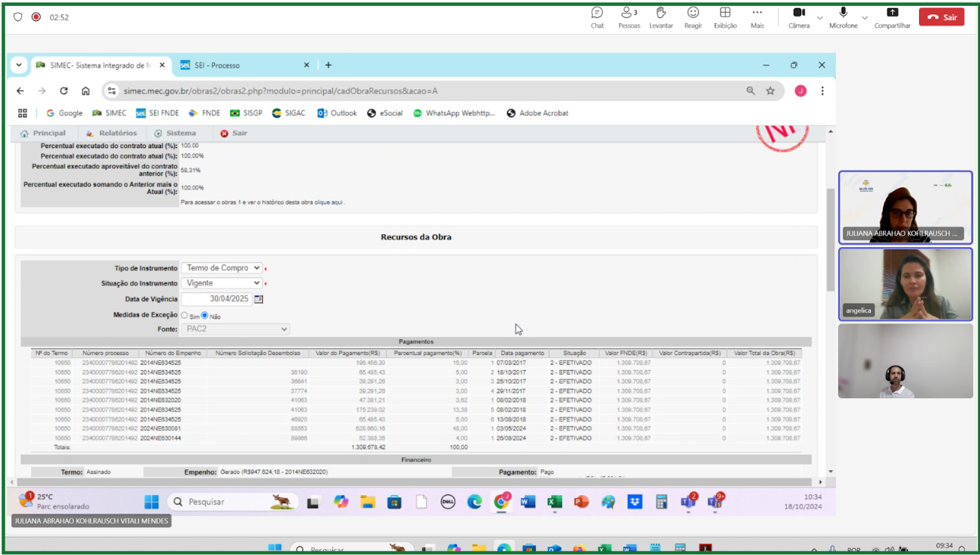Open the meeting Chat panel
Viewport: 980px width, 555px height.
(x=597, y=13)
